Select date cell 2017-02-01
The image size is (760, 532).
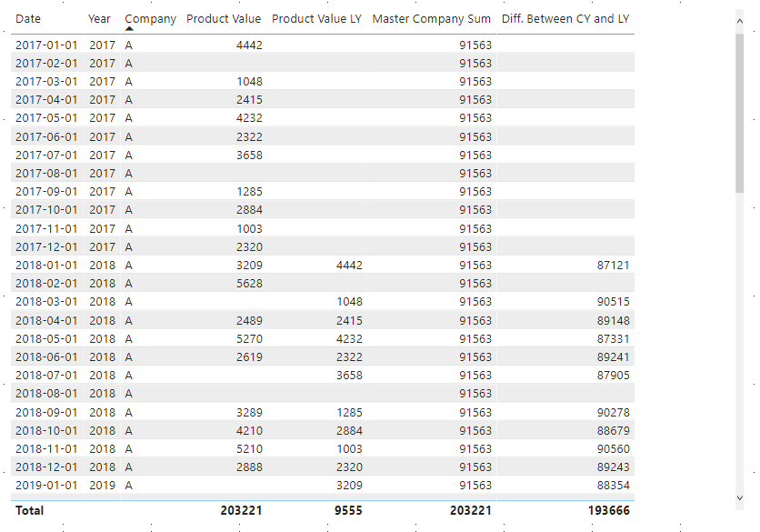click(46, 64)
